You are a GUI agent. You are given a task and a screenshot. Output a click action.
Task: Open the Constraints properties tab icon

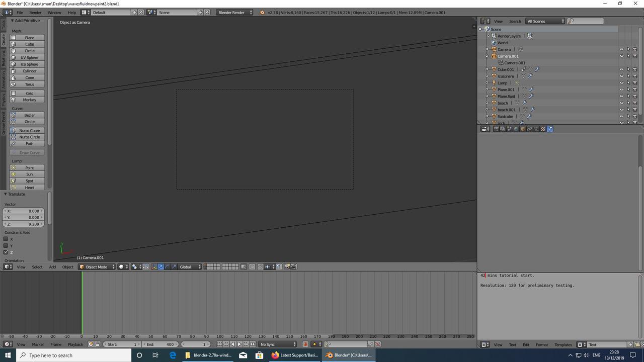point(529,129)
